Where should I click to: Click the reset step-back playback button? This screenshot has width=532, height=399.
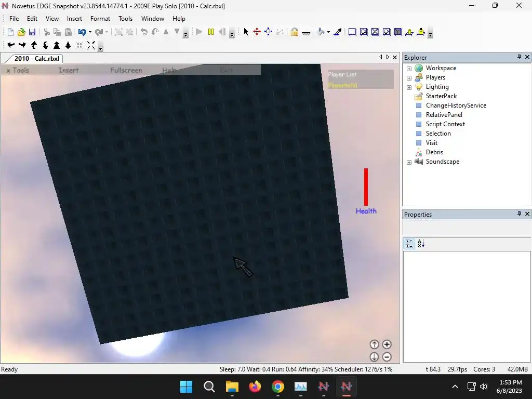222,32
